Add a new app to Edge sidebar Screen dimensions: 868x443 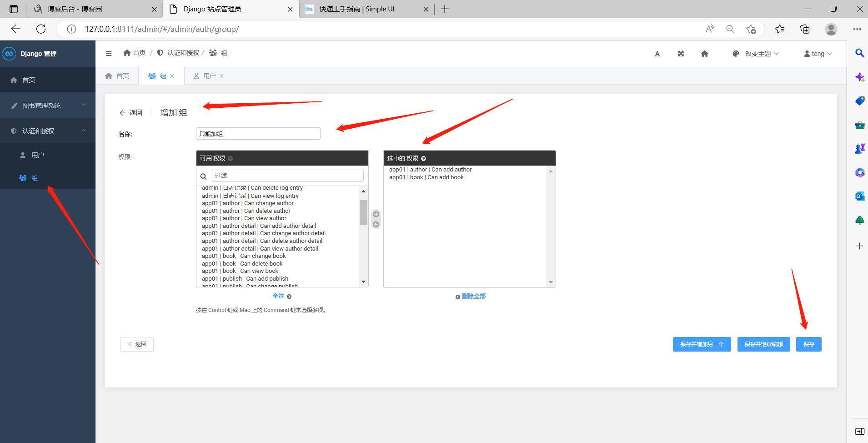pos(859,246)
